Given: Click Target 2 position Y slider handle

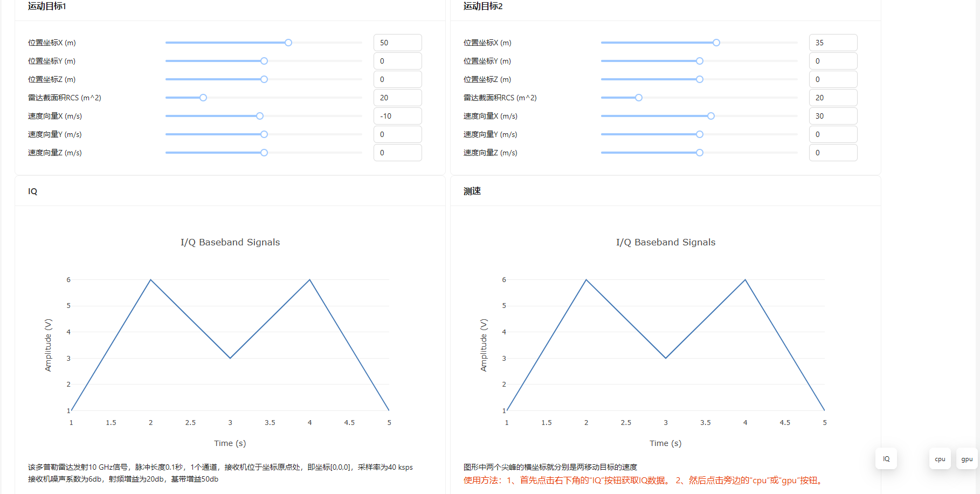Looking at the screenshot, I should (700, 61).
